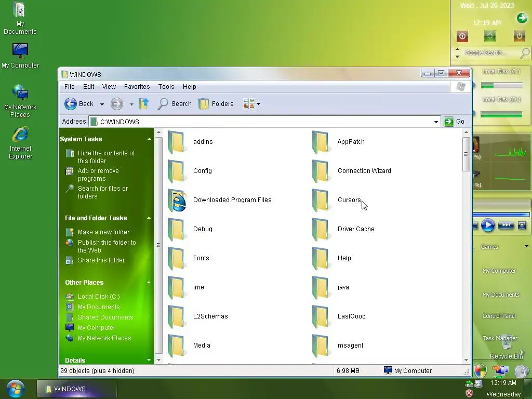Image resolution: width=532 pixels, height=399 pixels.
Task: Click the WINDOWS taskbar button
Action: coord(77,389)
